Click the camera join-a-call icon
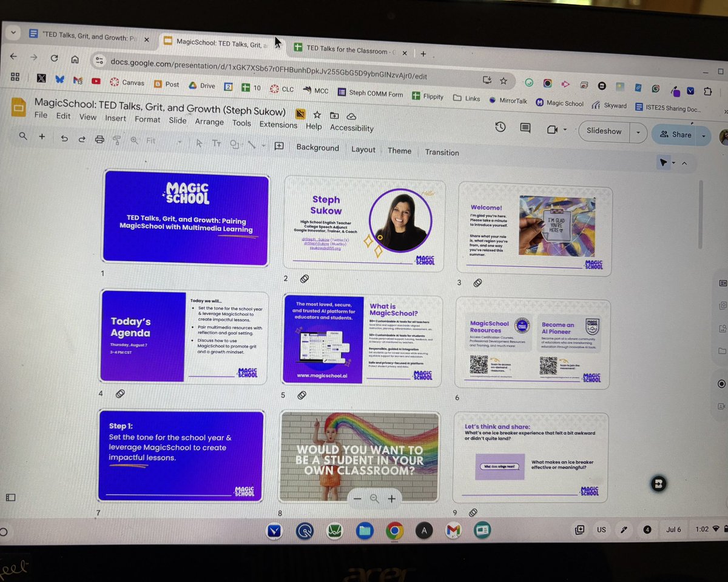The image size is (728, 582). (552, 129)
